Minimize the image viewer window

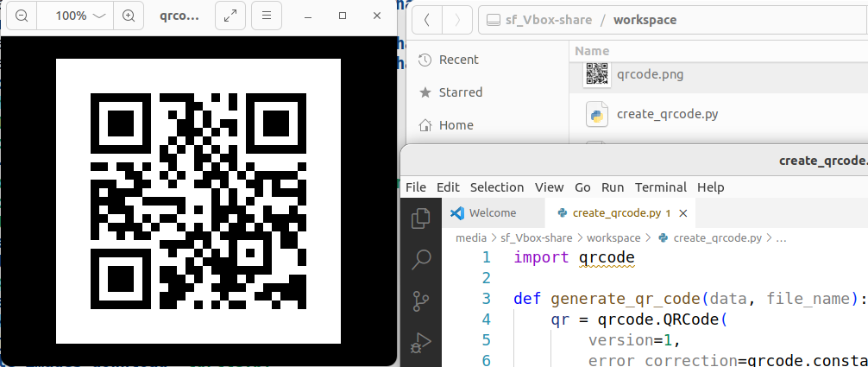point(308,16)
